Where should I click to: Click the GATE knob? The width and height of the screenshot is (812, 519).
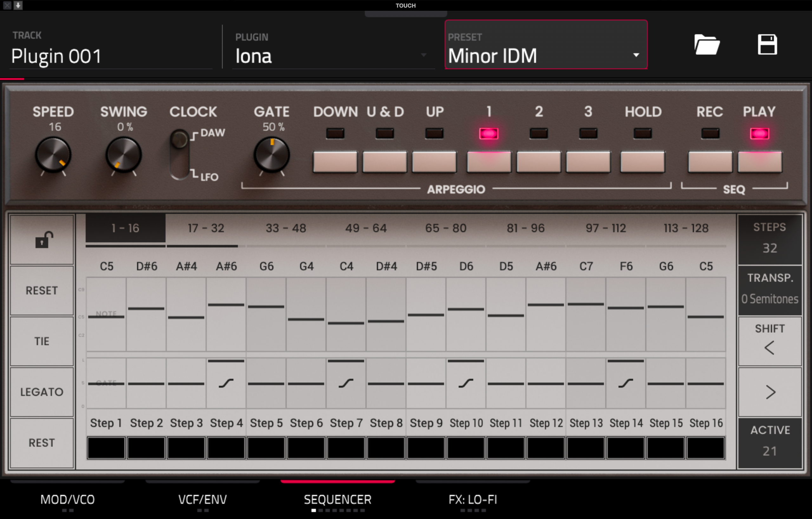click(272, 155)
